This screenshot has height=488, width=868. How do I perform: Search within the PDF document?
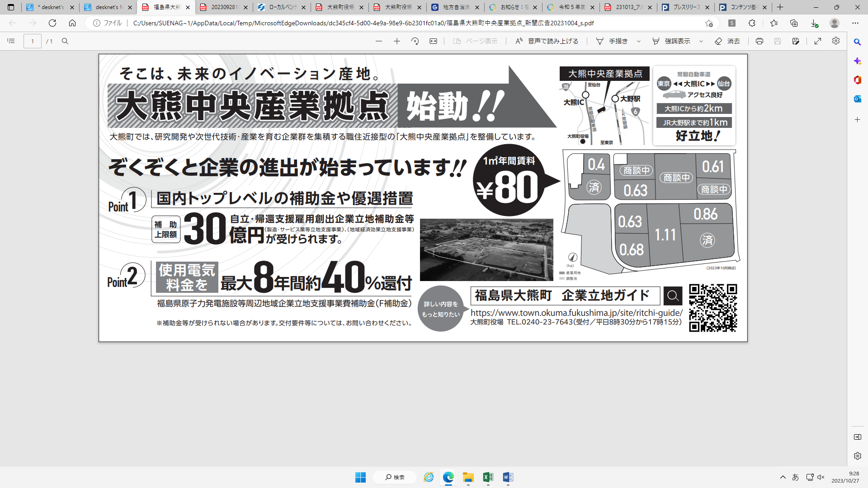pyautogui.click(x=65, y=41)
